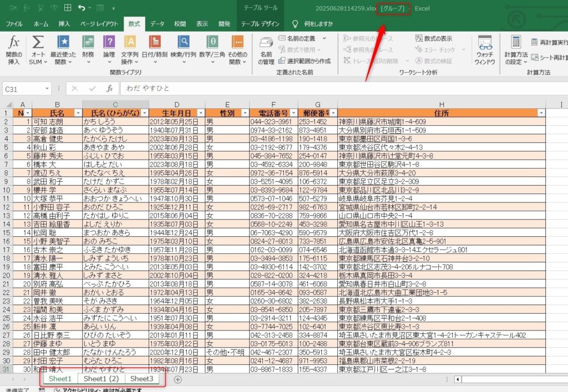Click cell containing 岡井 徹
The image size is (568, 392).
tap(57, 292)
